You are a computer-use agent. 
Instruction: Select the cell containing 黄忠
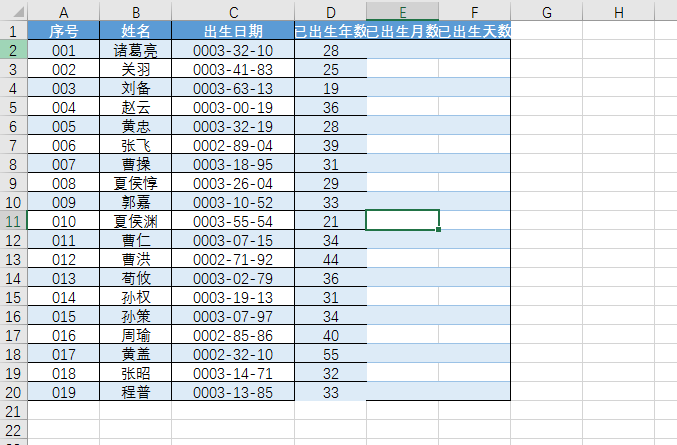click(136, 126)
